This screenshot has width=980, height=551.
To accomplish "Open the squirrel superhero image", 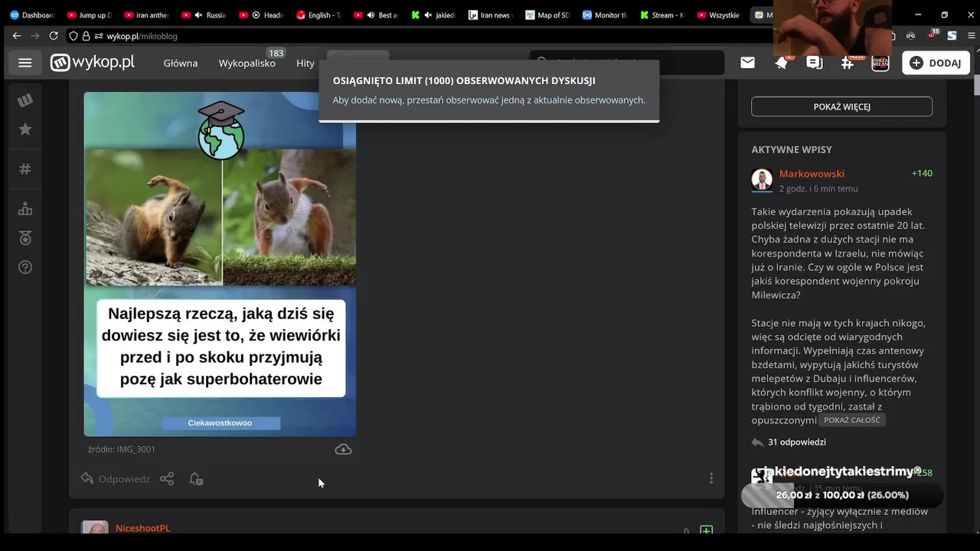I will pos(220,264).
